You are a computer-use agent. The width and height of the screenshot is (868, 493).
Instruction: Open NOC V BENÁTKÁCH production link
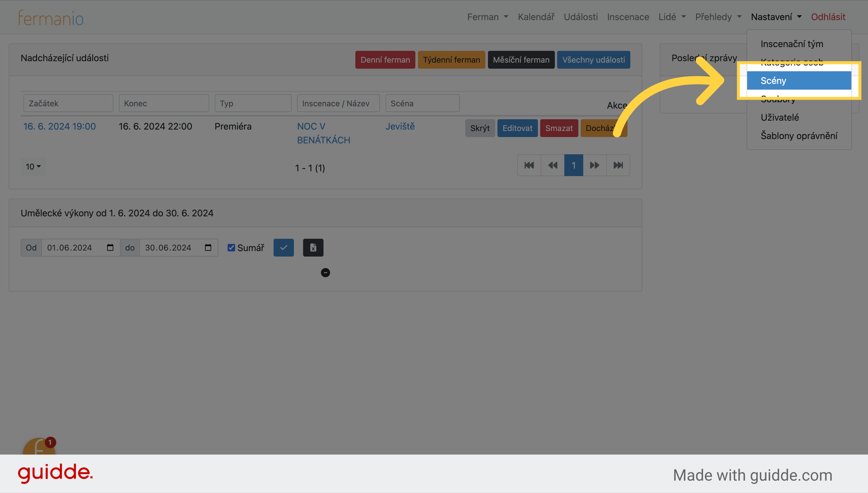click(323, 133)
